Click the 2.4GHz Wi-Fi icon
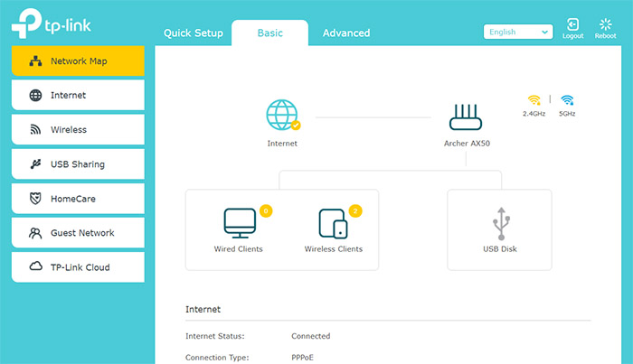This screenshot has height=364, width=633. coord(534,100)
